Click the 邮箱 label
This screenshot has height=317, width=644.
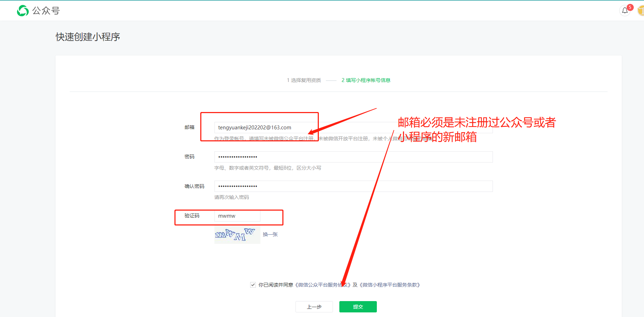189,127
